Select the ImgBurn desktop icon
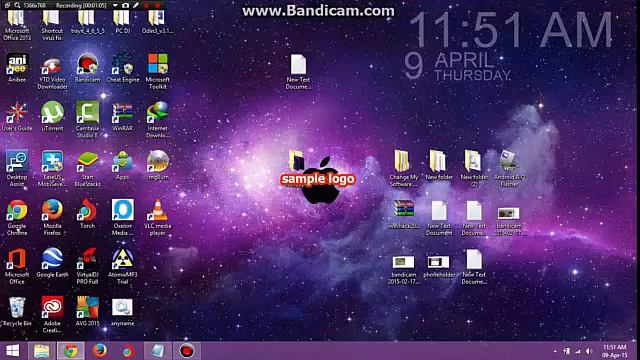The width and height of the screenshot is (640, 360). (x=158, y=165)
